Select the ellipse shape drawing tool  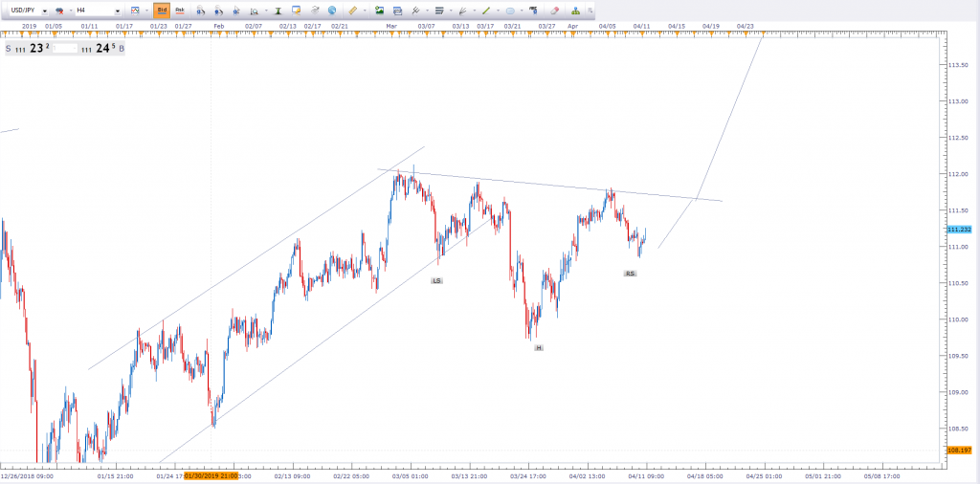click(x=509, y=11)
